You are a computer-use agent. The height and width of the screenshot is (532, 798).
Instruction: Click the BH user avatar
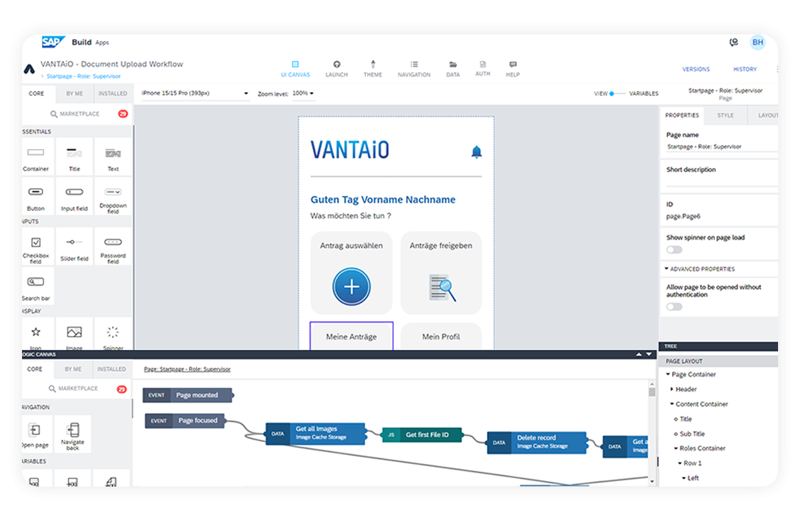tap(757, 42)
